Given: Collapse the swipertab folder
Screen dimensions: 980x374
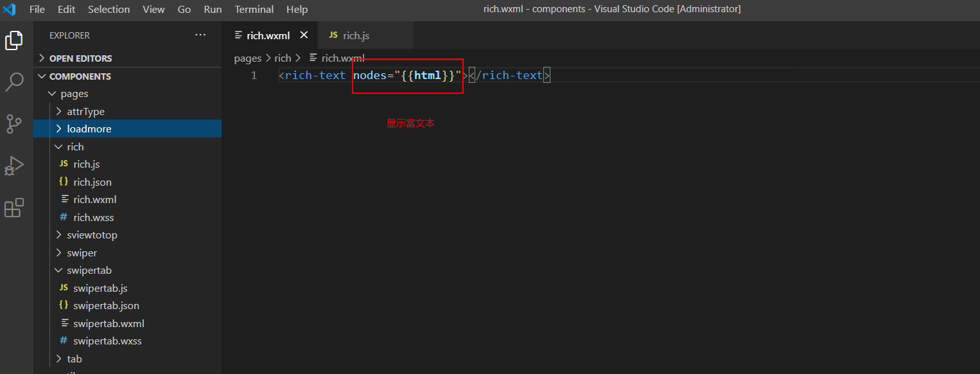Looking at the screenshot, I should pos(127,270).
